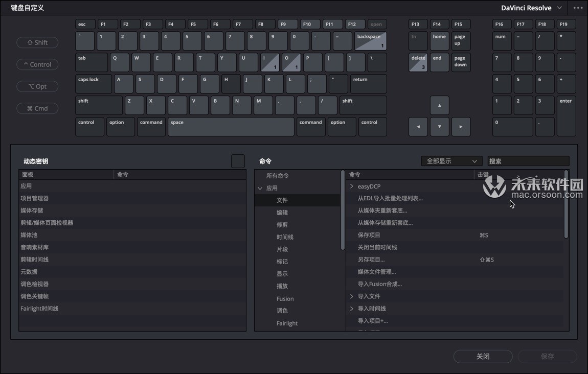The width and height of the screenshot is (588, 374).
Task: Click the esc key on the keyboard
Action: click(85, 25)
